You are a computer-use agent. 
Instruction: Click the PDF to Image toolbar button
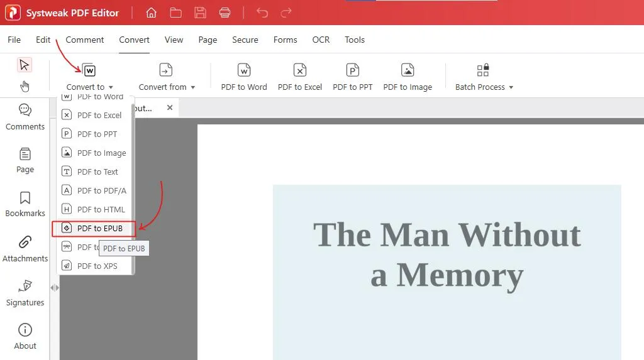[408, 77]
